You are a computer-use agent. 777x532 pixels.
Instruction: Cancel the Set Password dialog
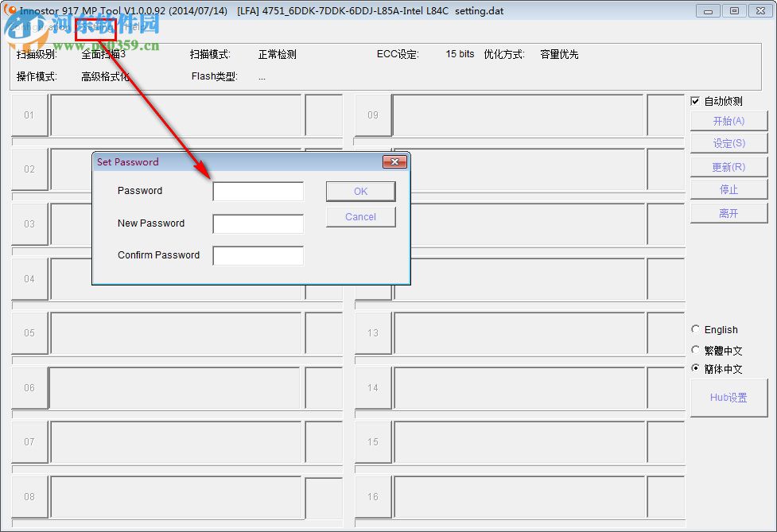[x=360, y=216]
